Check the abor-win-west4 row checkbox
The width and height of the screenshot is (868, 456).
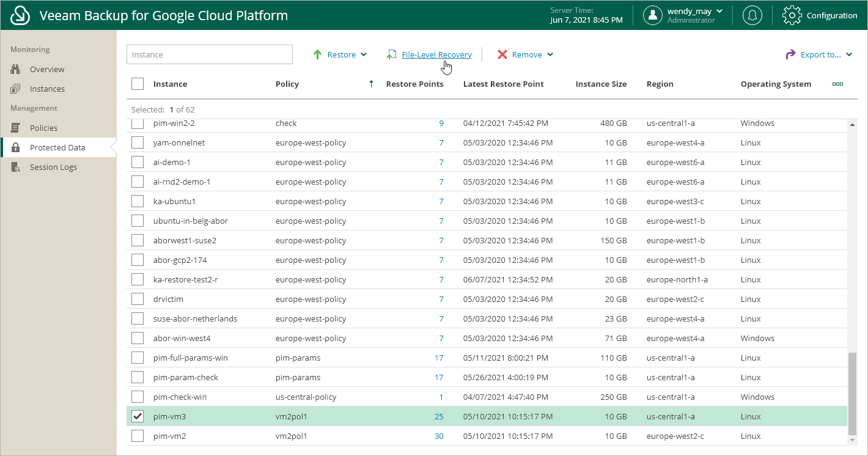coord(138,338)
